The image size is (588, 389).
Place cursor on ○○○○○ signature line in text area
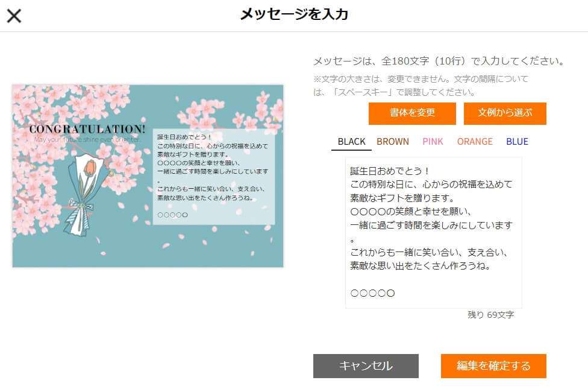click(x=372, y=293)
